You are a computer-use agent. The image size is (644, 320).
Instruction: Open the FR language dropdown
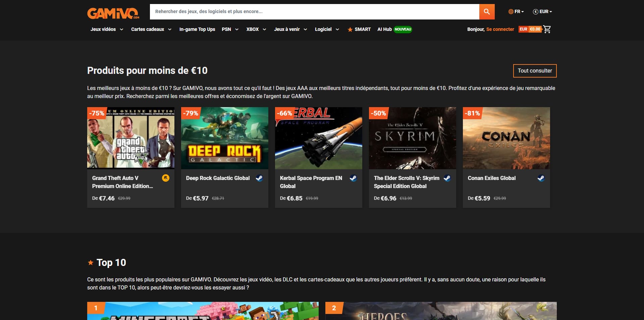pos(516,11)
